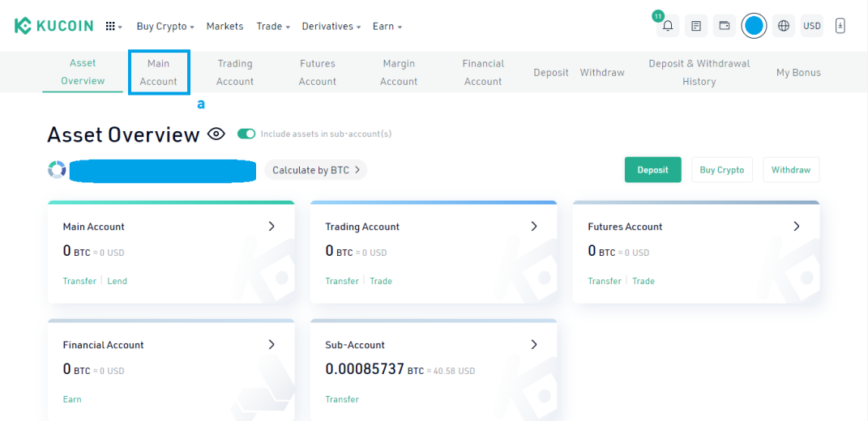The image size is (868, 421).
Task: Open Main Account card chevron arrow
Action: 272,226
